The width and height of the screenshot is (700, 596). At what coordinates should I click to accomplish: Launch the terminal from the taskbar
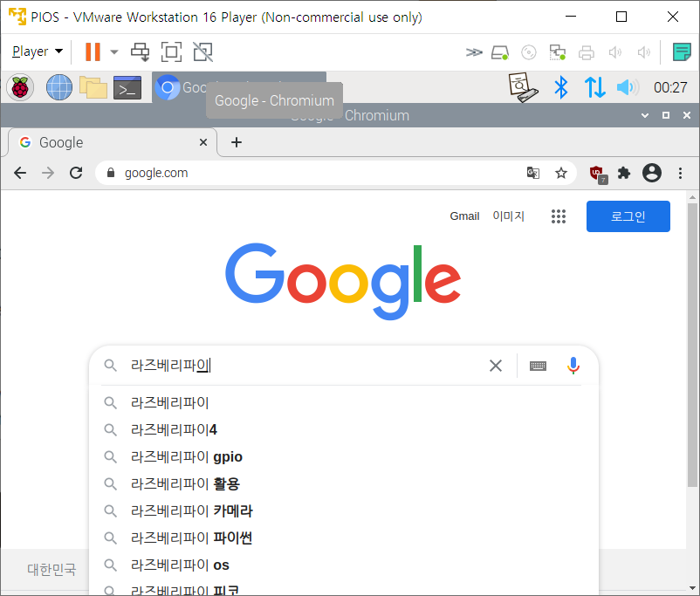point(127,87)
